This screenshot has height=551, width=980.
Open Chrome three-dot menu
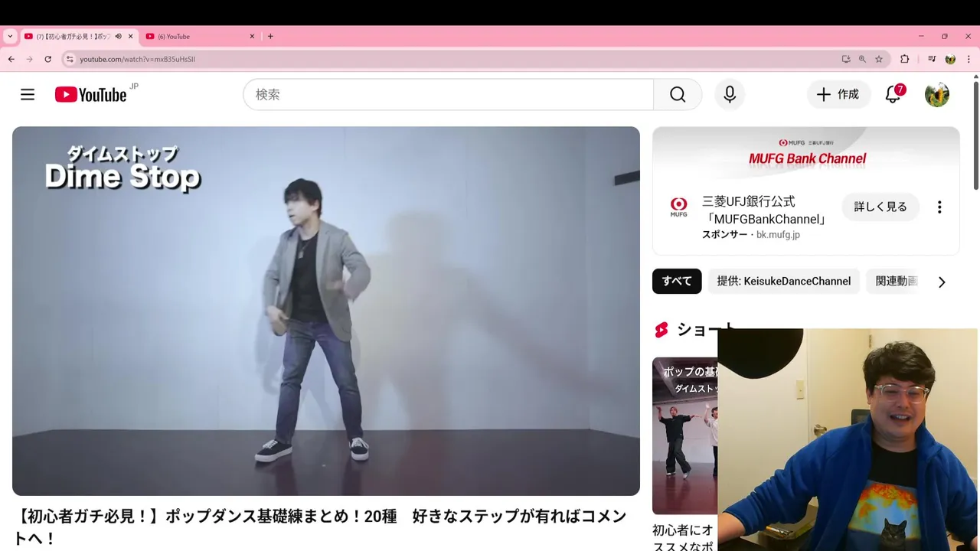969,59
